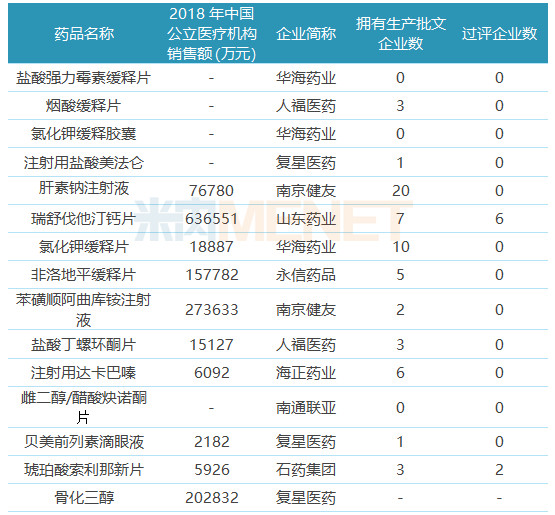The image size is (555, 515).
Task: Click the 企业简称 column header
Action: pyautogui.click(x=306, y=34)
